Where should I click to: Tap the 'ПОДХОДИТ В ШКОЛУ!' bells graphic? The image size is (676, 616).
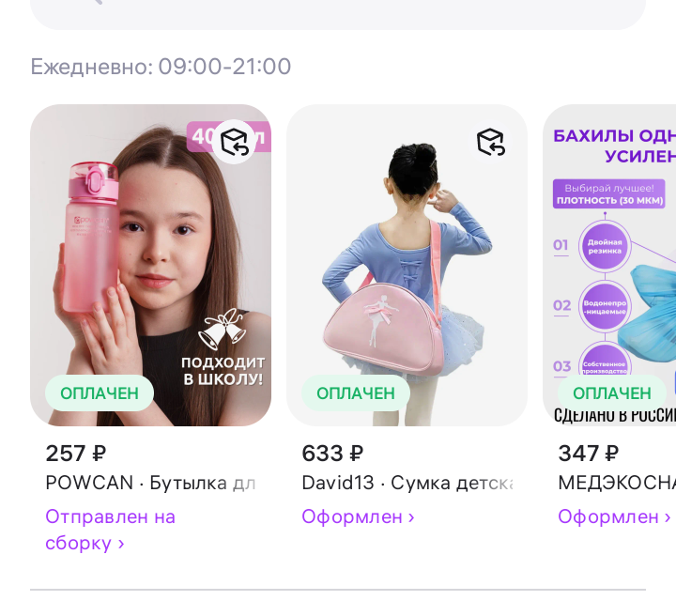(223, 347)
